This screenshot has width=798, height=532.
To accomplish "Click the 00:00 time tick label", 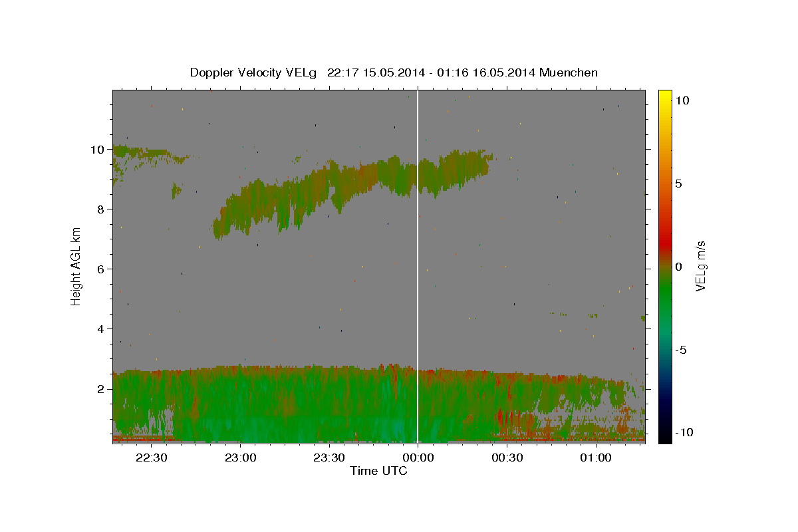I will (x=418, y=458).
